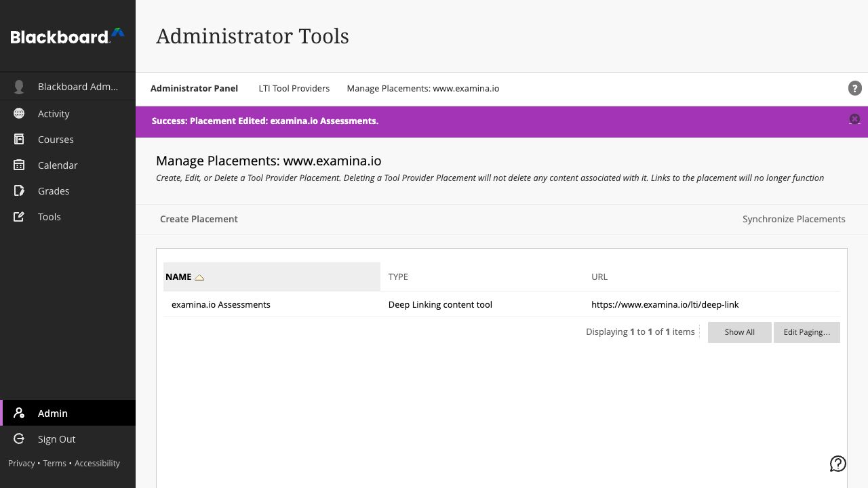Click Create Placement
The height and width of the screenshot is (488, 868).
coord(199,219)
